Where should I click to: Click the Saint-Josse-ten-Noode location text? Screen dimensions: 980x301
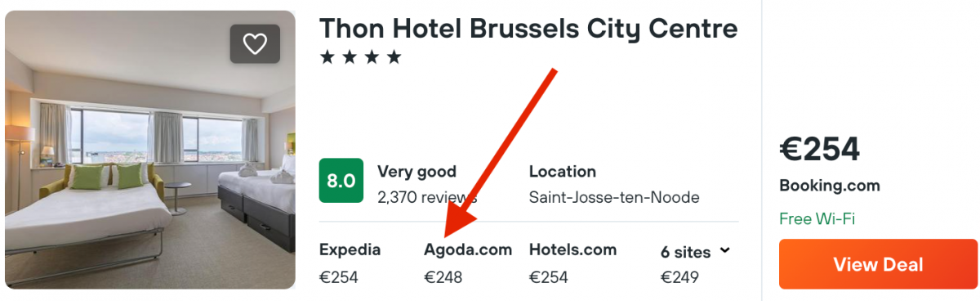[x=614, y=197]
